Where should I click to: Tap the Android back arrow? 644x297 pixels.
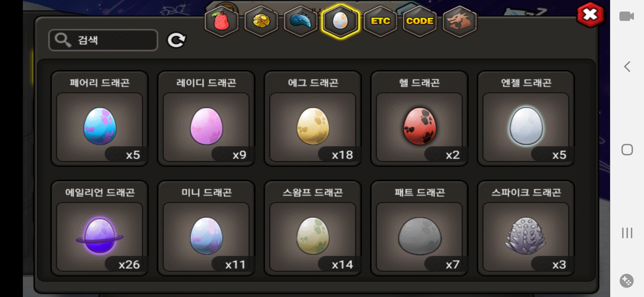pos(627,67)
